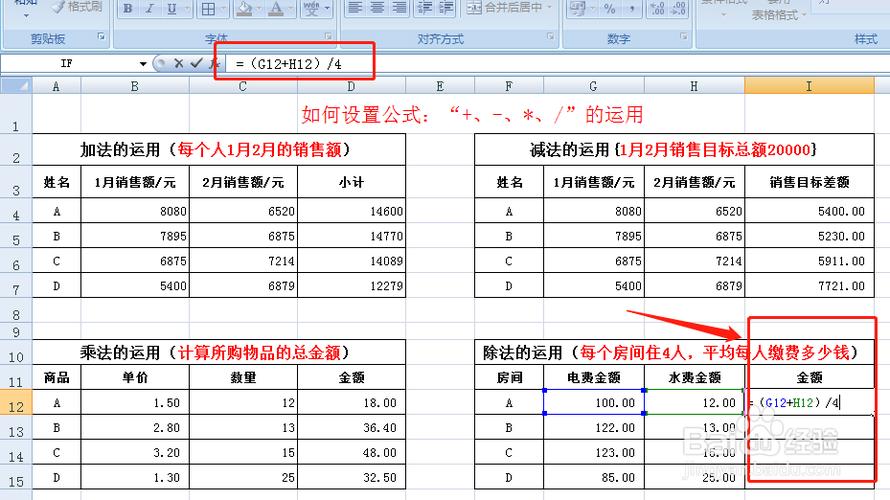This screenshot has height=500, width=890.
Task: Click 合并后居中 merge and center
Action: pyautogui.click(x=505, y=8)
